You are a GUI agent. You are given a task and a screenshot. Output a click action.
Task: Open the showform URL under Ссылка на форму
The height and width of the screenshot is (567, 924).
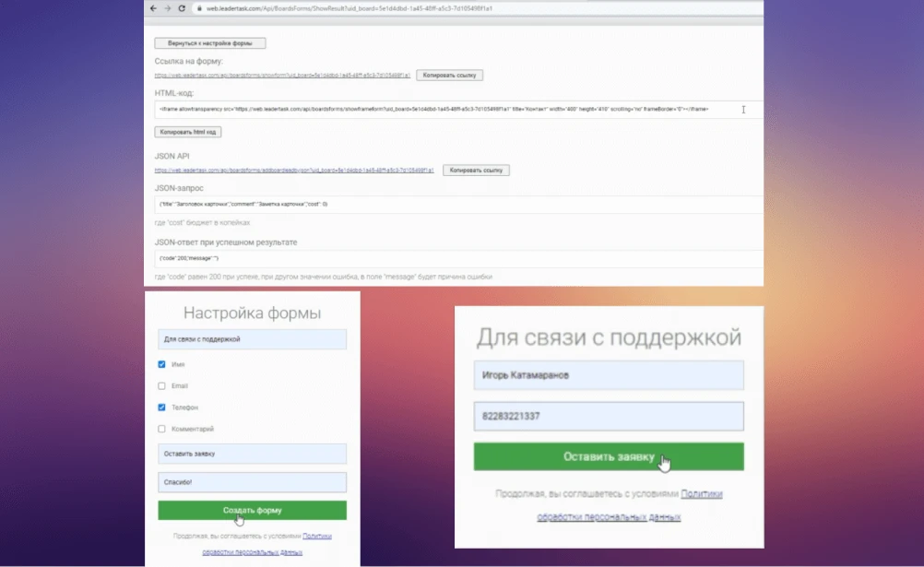282,75
